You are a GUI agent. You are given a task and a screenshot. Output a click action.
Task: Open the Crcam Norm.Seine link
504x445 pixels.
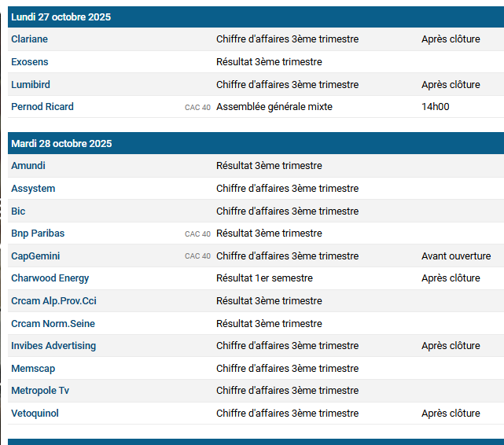click(53, 324)
